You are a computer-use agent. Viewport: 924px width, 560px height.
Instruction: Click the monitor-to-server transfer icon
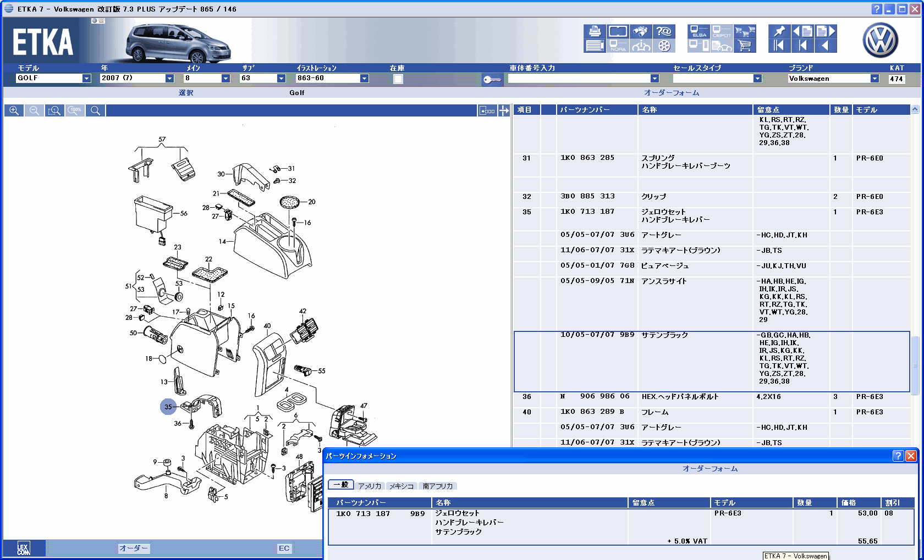click(x=698, y=46)
